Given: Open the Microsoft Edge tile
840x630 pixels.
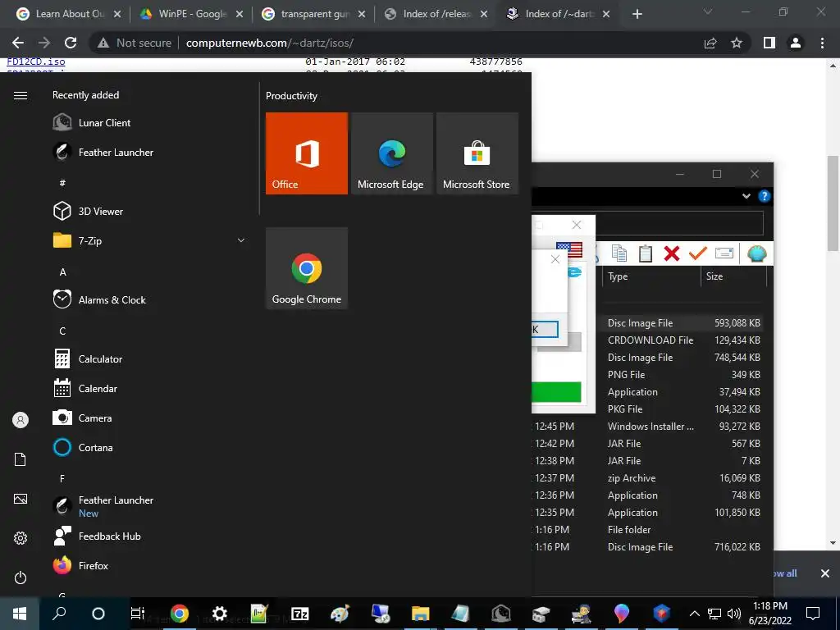Looking at the screenshot, I should coord(391,153).
